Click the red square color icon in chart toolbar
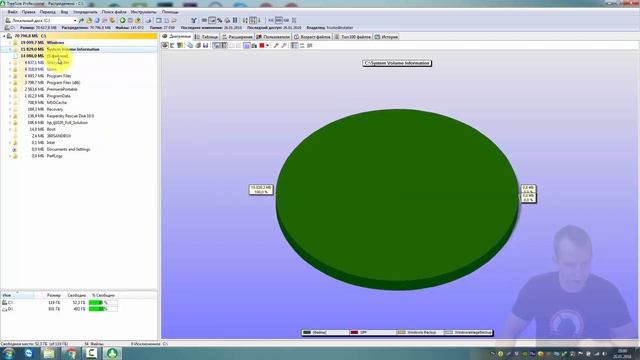This screenshot has width=640, height=360. point(262,46)
